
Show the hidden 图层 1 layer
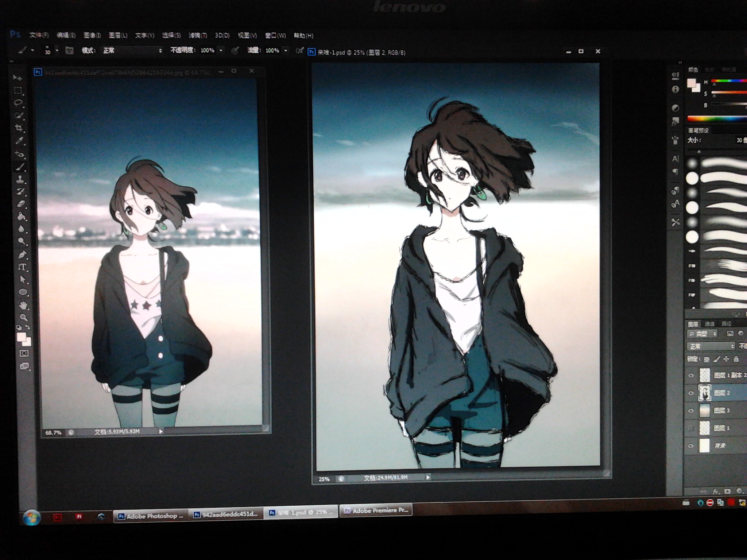point(691,428)
